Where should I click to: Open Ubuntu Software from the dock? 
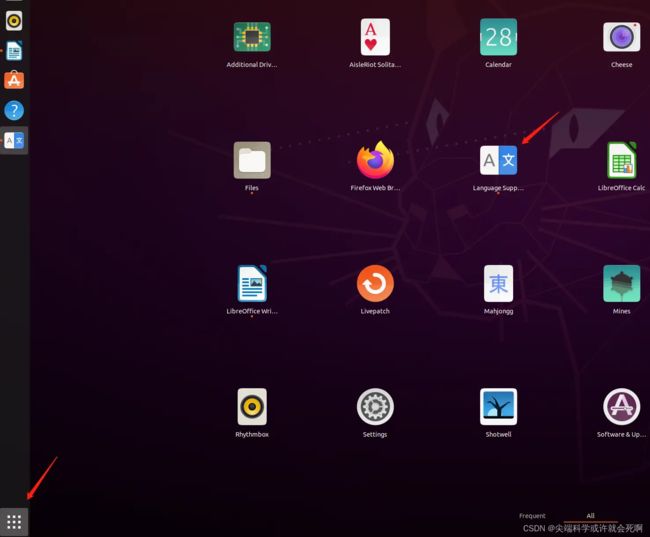pyautogui.click(x=14, y=80)
